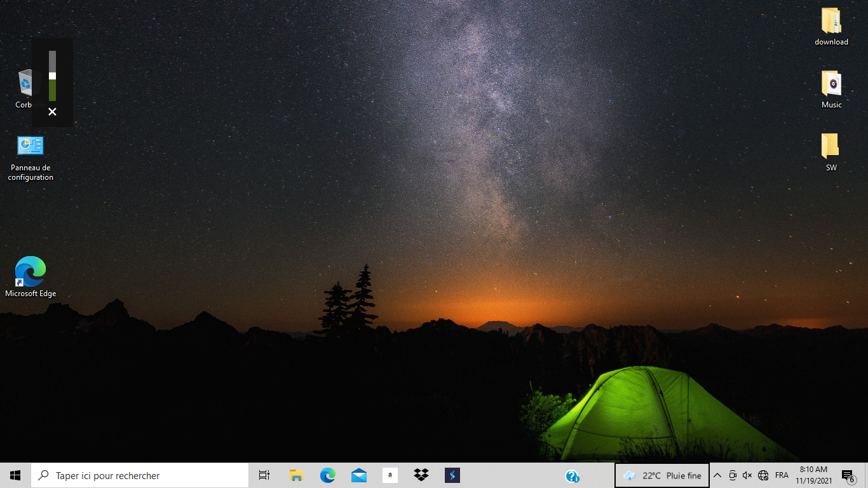Toggle mute via X in volume overlay
Screen dimensions: 868x488
click(52, 112)
